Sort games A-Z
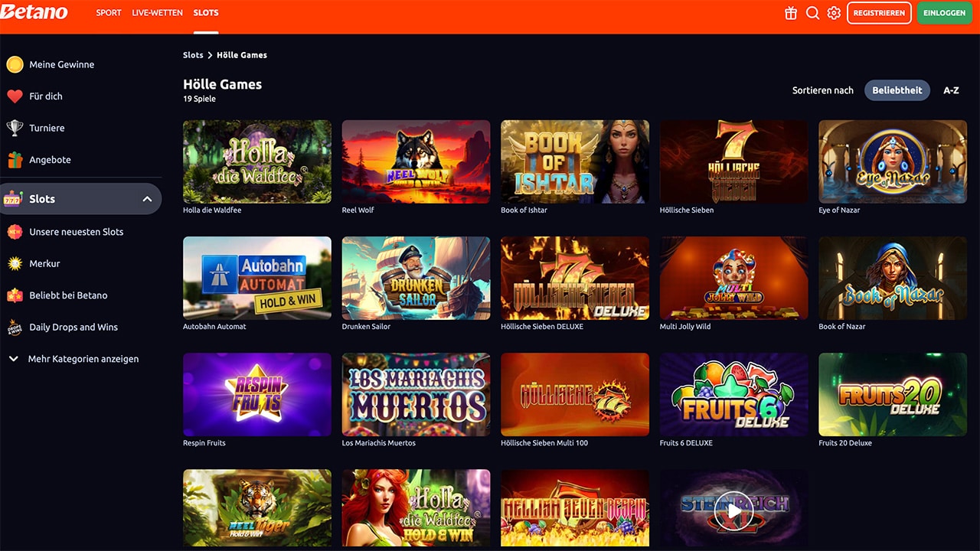Viewport: 980px width, 551px height. 951,90
